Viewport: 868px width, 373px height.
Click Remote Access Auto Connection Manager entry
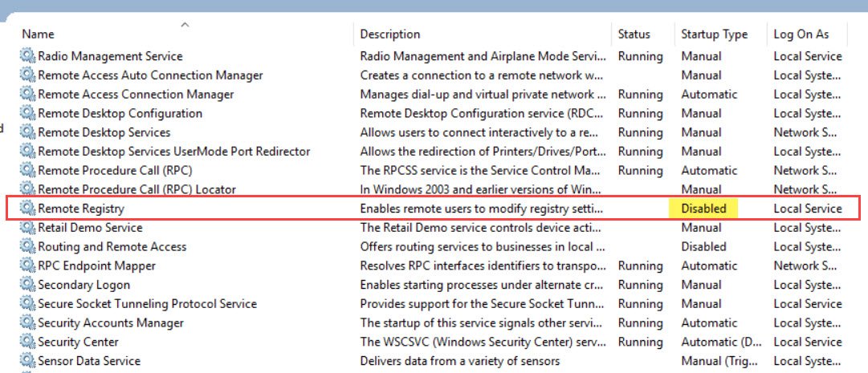point(150,75)
